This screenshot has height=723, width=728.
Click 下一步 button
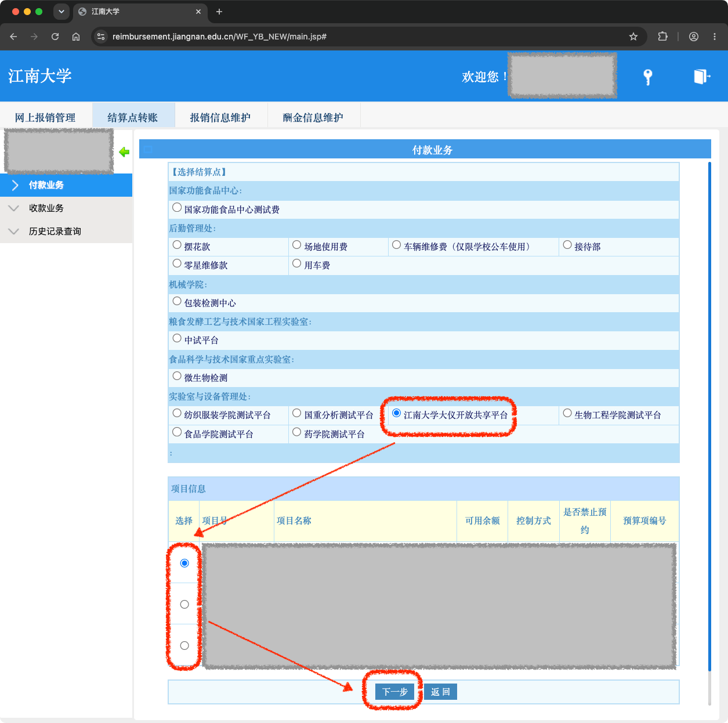click(394, 692)
